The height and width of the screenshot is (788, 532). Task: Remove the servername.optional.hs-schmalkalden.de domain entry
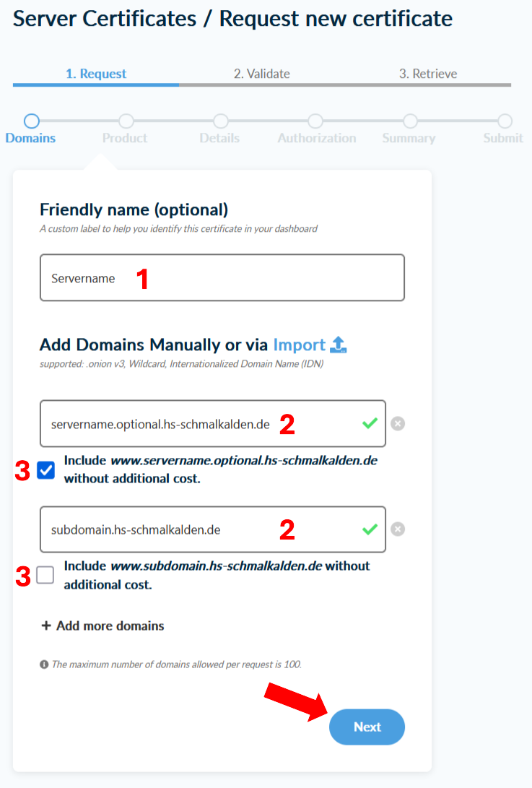[x=398, y=423]
